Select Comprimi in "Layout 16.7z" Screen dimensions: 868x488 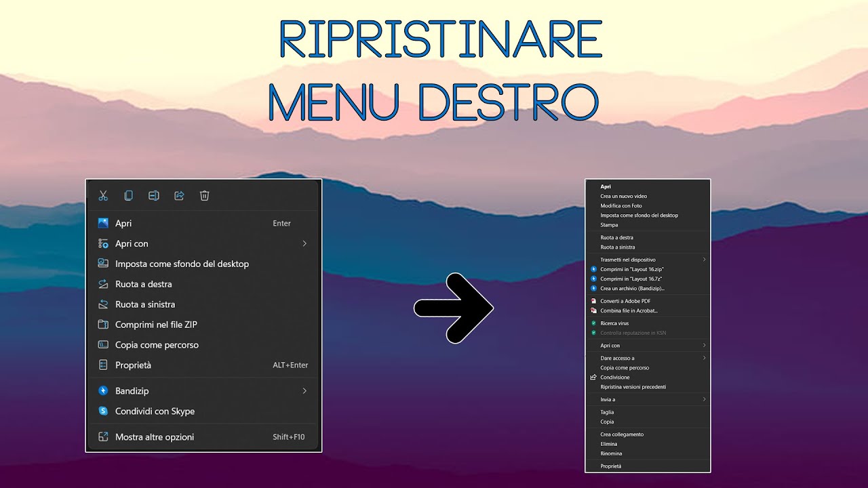631,279
